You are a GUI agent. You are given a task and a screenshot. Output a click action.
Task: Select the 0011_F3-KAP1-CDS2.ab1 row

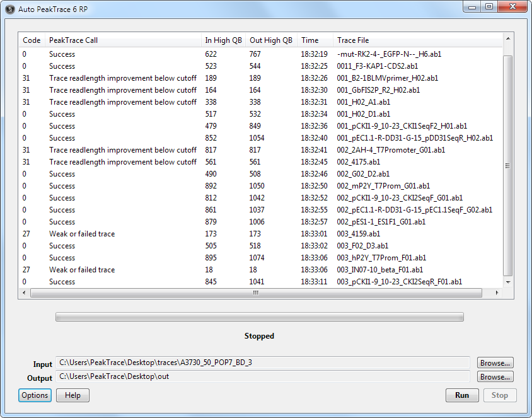(x=260, y=66)
